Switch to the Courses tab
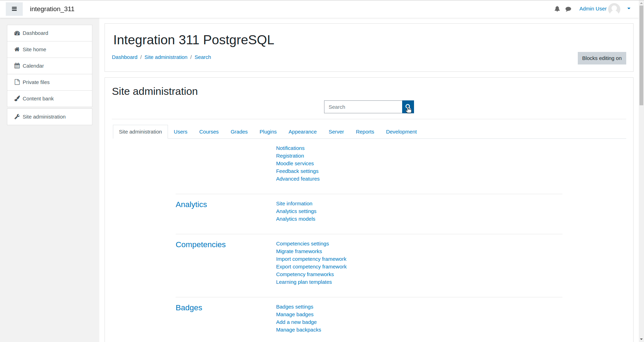This screenshot has height=342, width=644. click(209, 132)
